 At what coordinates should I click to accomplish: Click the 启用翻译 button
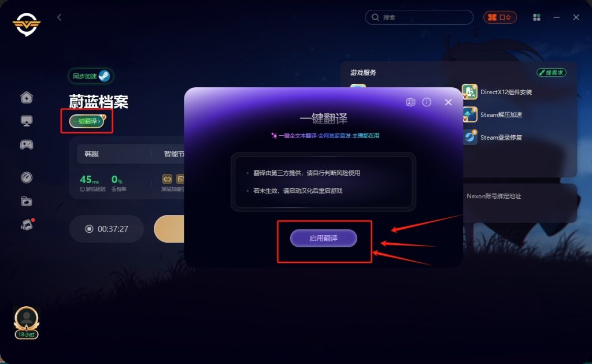tap(323, 239)
